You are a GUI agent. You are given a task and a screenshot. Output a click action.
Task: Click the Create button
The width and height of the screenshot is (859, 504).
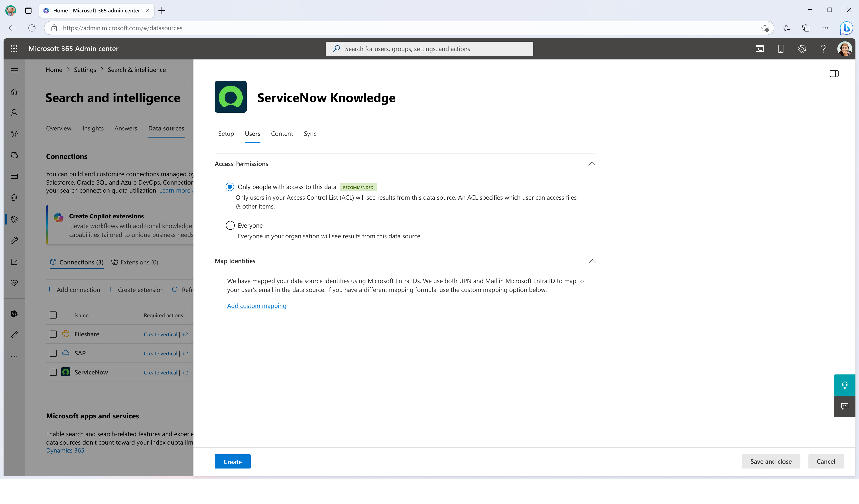(x=233, y=461)
